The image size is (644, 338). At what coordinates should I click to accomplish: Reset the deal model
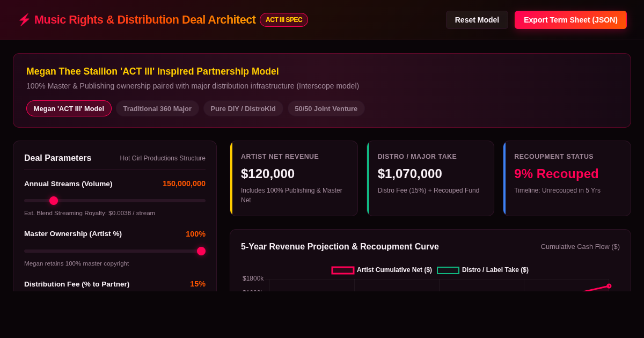477,20
